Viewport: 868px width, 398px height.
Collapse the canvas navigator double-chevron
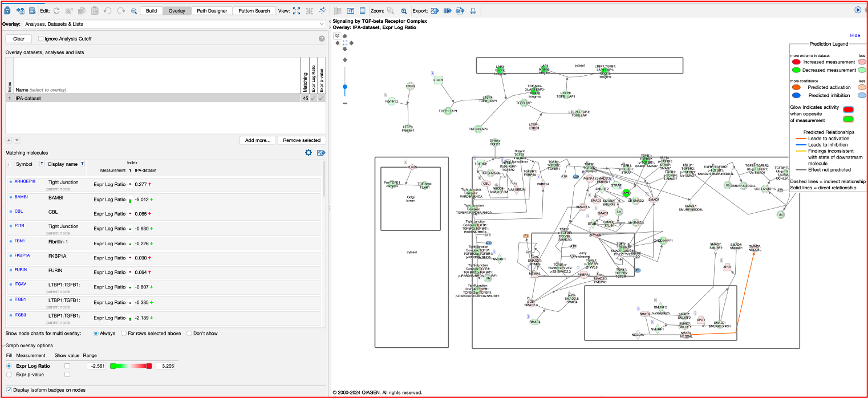[337, 35]
